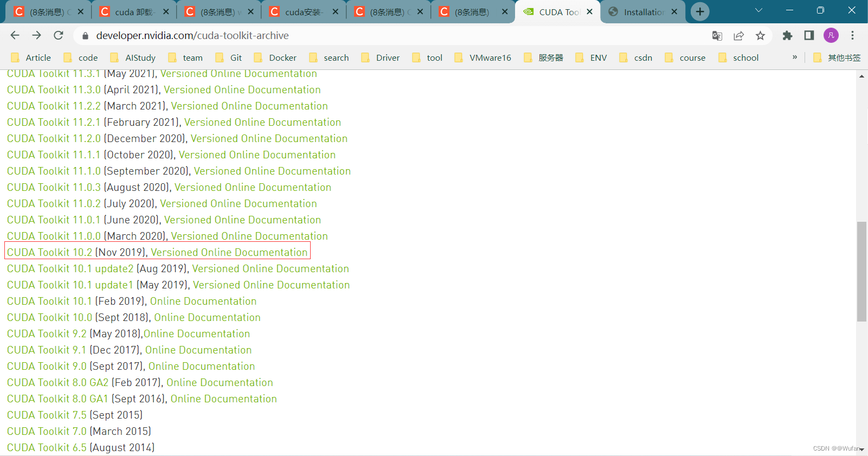Image resolution: width=868 pixels, height=456 pixels.
Task: Open the school bookmark folder
Action: coord(738,57)
